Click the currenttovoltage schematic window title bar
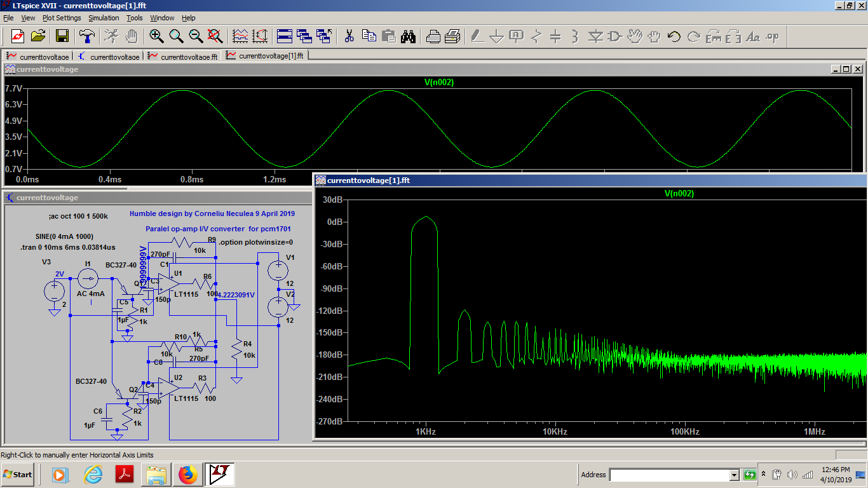 pos(158,198)
